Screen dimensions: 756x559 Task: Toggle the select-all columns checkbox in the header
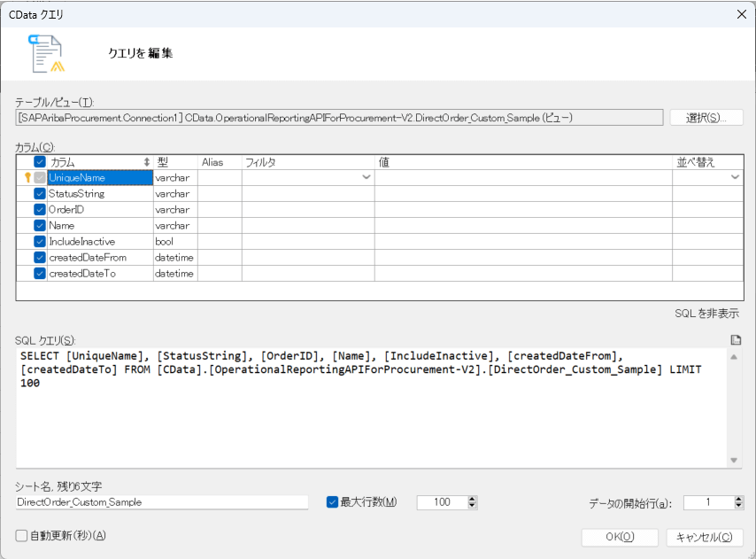(x=40, y=161)
